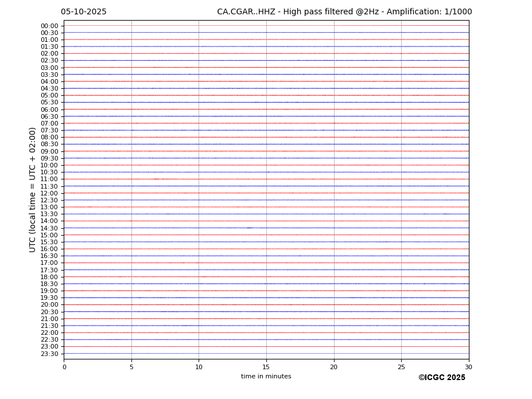Click the 21:00 time label
The image size is (532, 399).
point(49,319)
